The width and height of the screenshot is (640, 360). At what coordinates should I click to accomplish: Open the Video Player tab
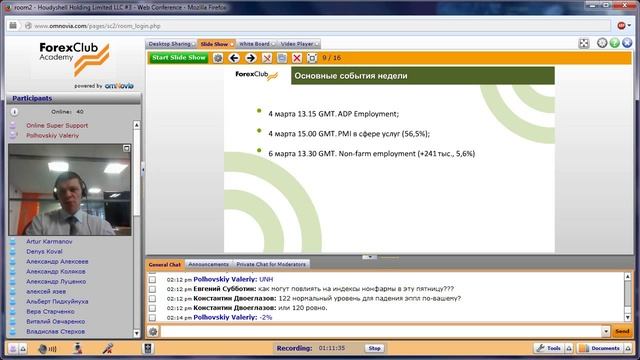coord(299,44)
